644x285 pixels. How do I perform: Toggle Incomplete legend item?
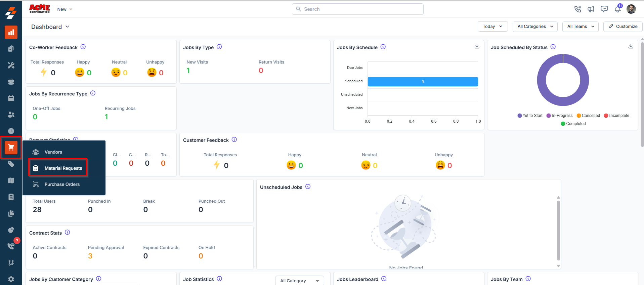point(616,116)
